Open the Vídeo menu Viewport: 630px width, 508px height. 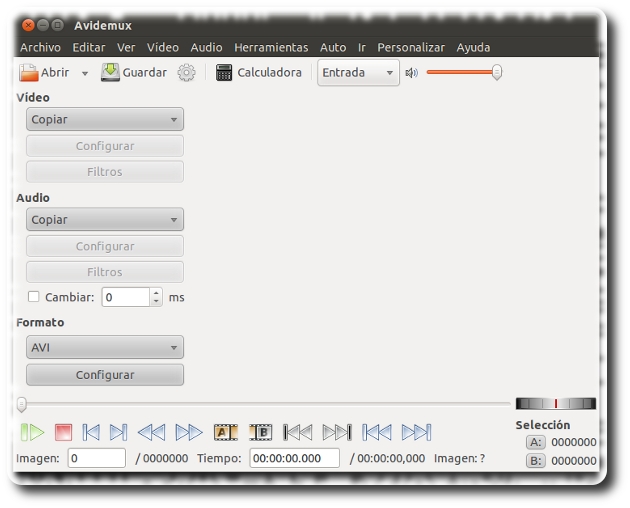click(163, 47)
